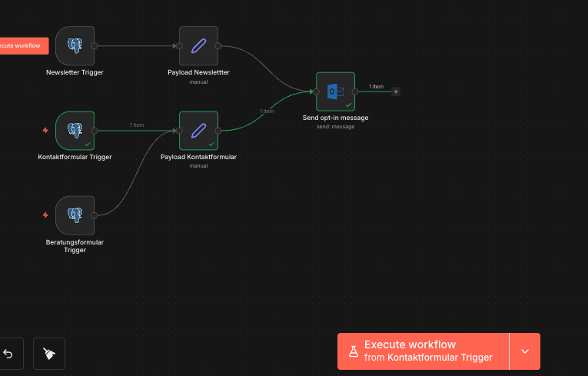The image size is (588, 376).
Task: Click the Beratungsformular Trigger output connector dot
Action: 95,215
